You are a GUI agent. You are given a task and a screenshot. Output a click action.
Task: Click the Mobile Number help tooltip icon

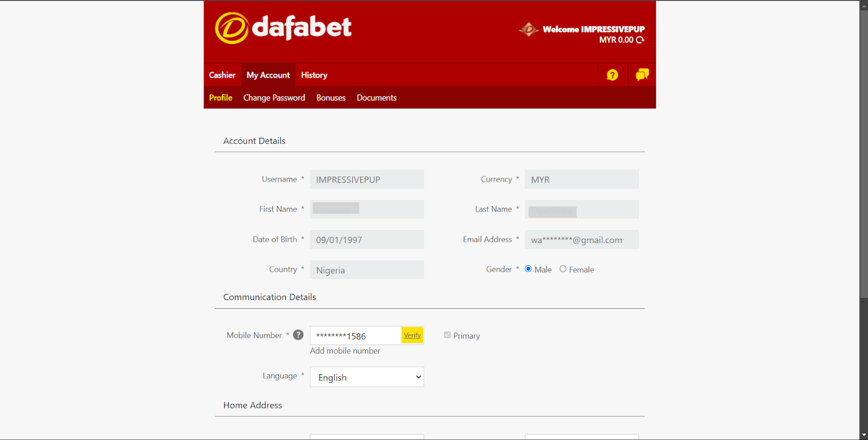(298, 335)
